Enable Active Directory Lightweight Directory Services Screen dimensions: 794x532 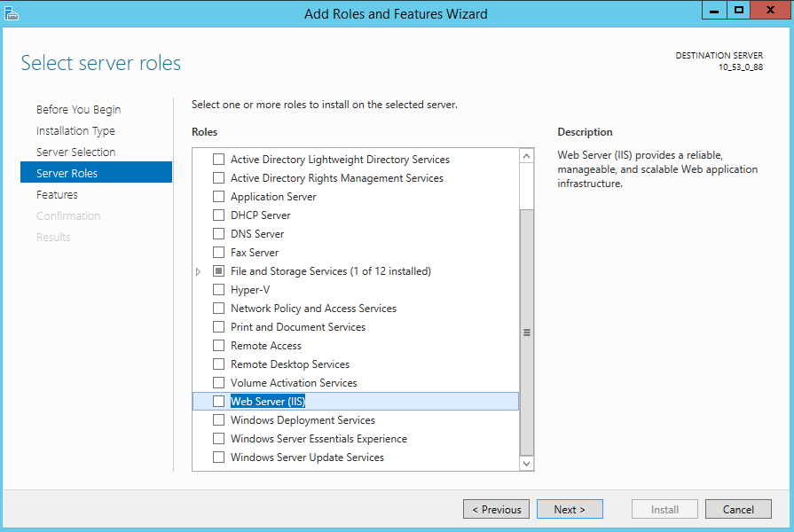coord(219,160)
